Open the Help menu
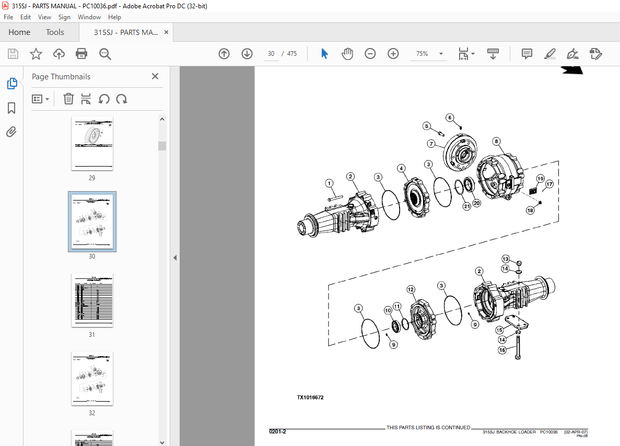 coord(114,17)
